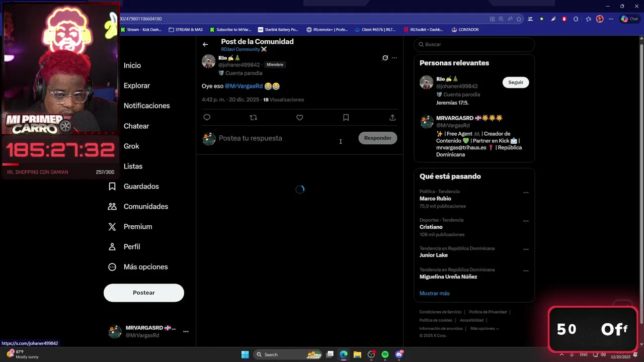Image resolution: width=644 pixels, height=362 pixels.
Task: Follow Rio with the Seguir button
Action: coord(516,82)
